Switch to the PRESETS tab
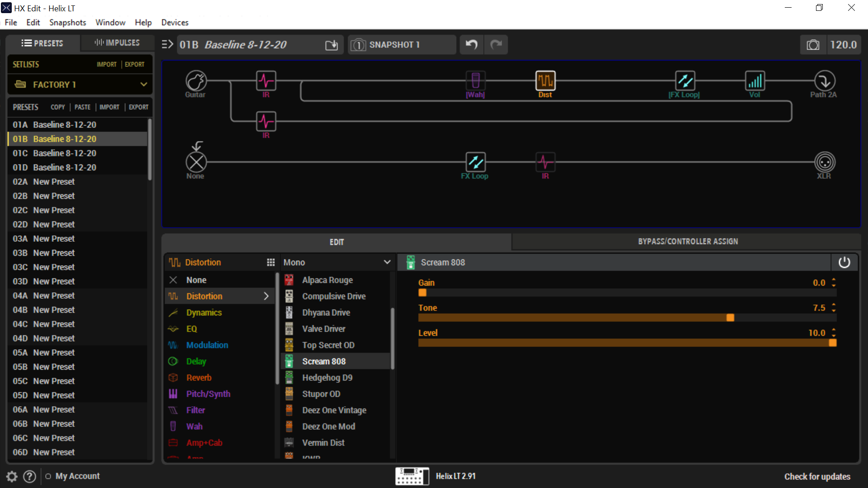868x488 pixels. [x=42, y=43]
